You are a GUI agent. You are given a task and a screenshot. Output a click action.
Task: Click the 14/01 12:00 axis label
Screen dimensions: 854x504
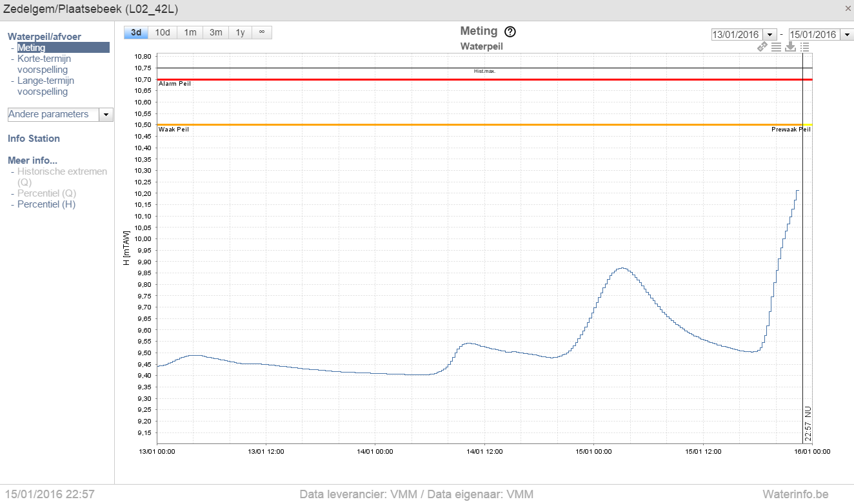pos(484,451)
